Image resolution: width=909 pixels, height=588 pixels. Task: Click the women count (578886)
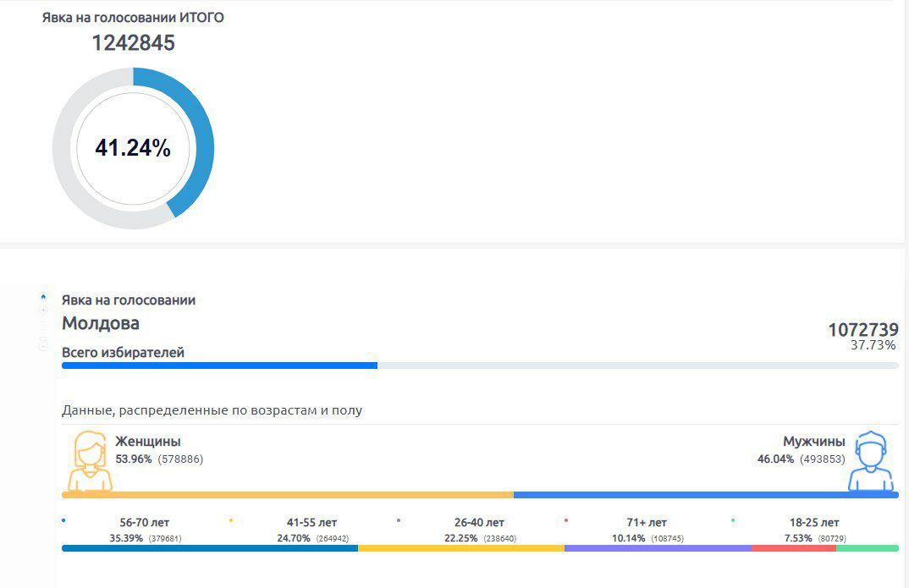180,459
